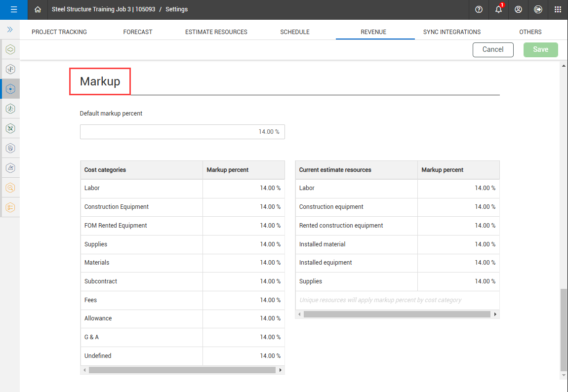Open the help question mark icon

[x=479, y=9]
